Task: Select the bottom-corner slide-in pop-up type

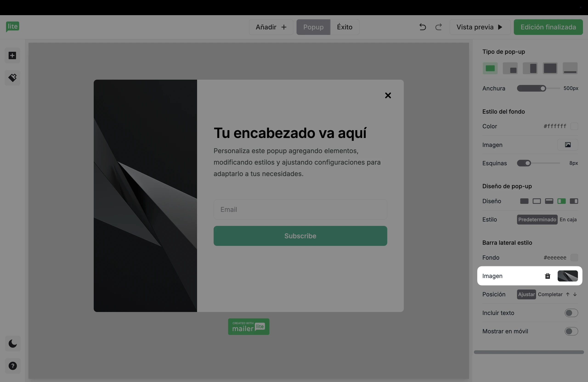Action: (510, 68)
